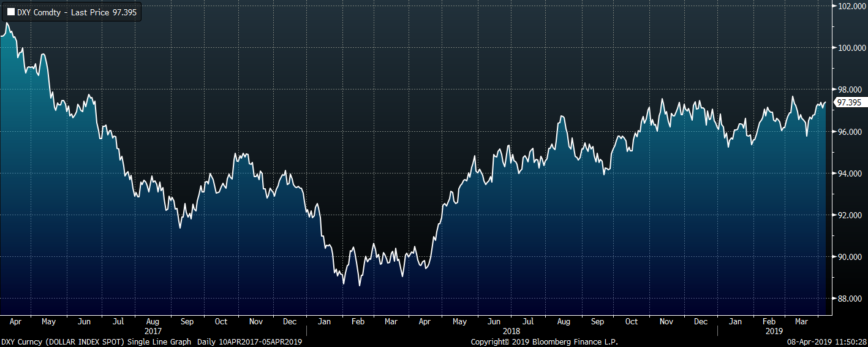Click the Feb month label above 2019
This screenshot has width=868, height=347.
tap(769, 321)
